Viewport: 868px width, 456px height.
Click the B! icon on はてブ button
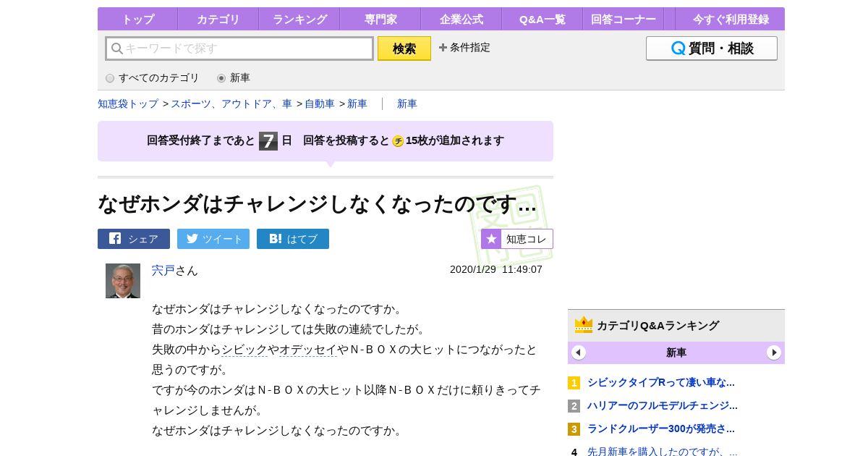276,238
